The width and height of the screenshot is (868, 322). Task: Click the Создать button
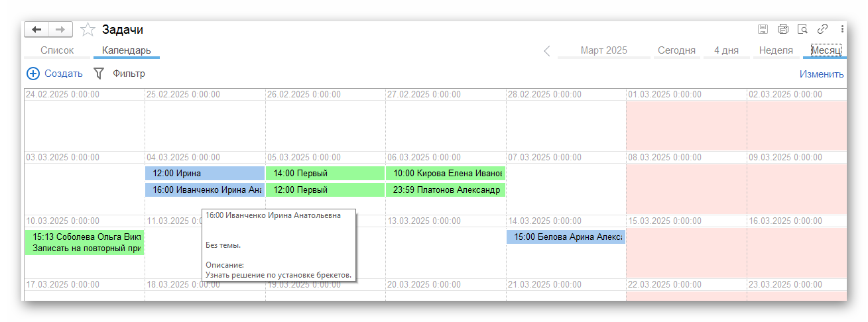pos(64,74)
